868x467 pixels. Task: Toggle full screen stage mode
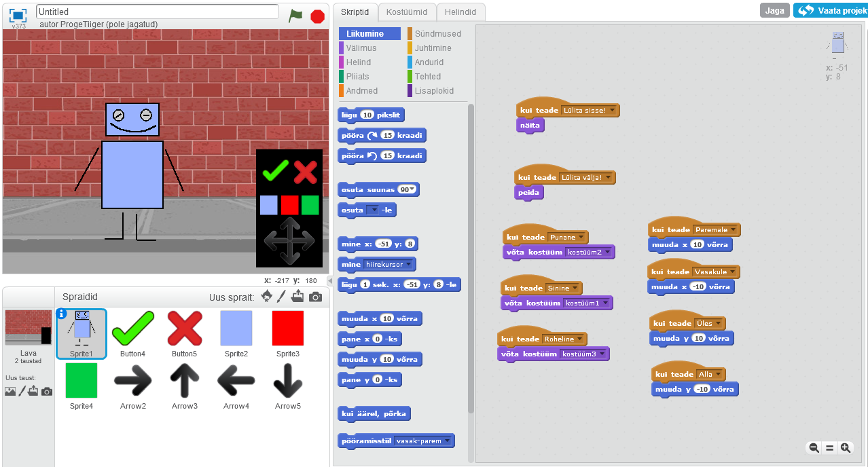click(x=18, y=15)
